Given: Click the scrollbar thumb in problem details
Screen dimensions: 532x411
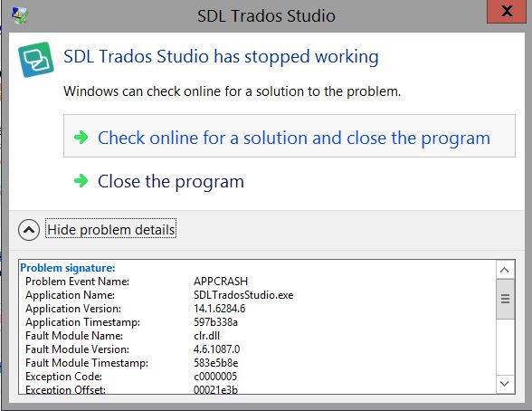Looking at the screenshot, I should 505,299.
